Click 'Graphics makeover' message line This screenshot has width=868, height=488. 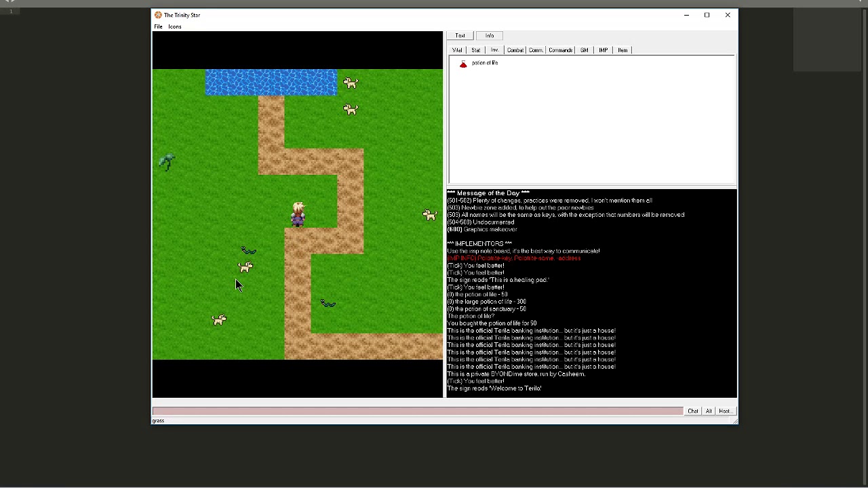(482, 229)
